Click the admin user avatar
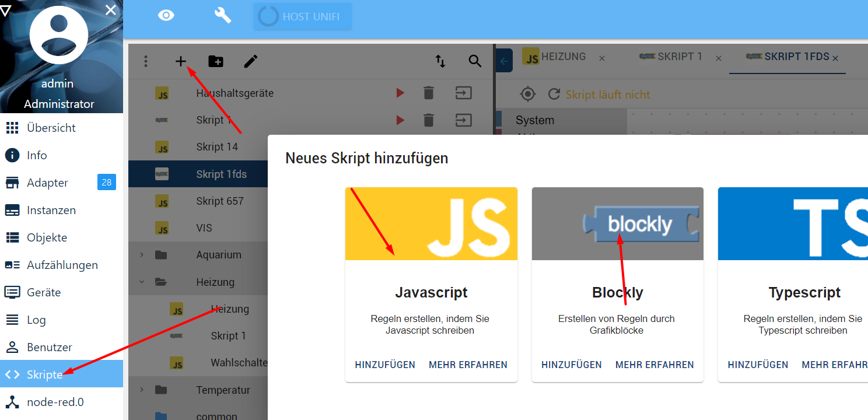868x420 pixels. click(59, 35)
